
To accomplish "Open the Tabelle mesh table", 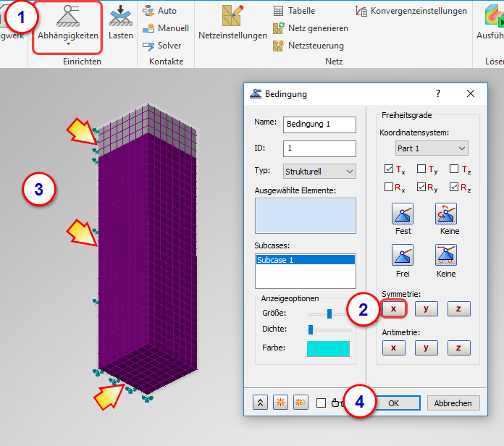I will 294,11.
